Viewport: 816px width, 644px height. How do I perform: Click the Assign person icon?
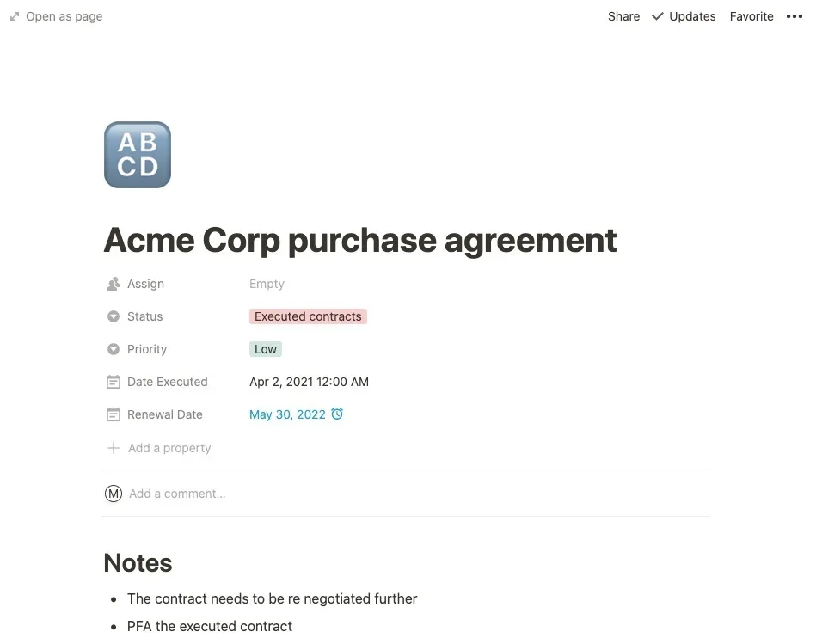click(113, 284)
